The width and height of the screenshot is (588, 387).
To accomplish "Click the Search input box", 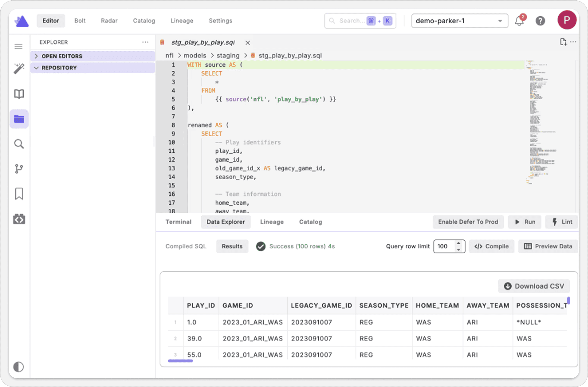I will [360, 21].
